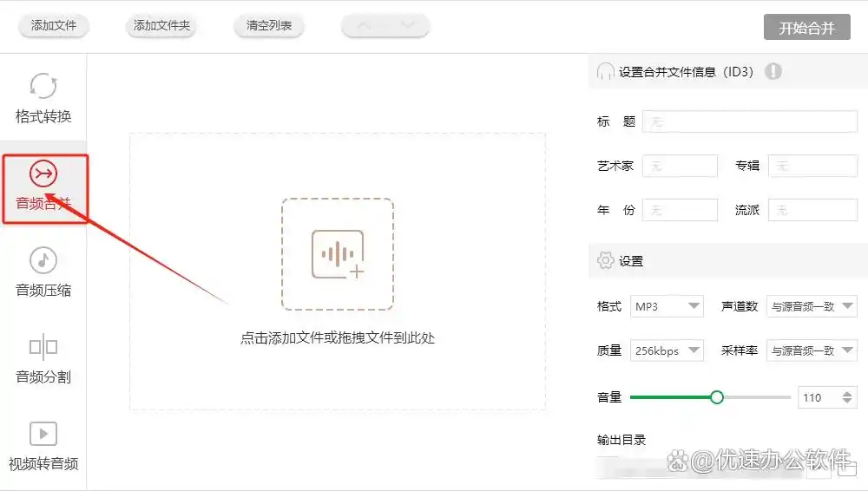Click the 专辑 album input field
This screenshot has height=491, width=868.
pos(813,166)
